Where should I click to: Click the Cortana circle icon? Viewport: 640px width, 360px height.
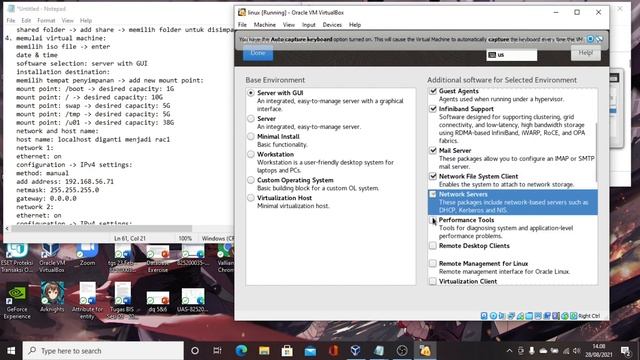pyautogui.click(x=195, y=351)
